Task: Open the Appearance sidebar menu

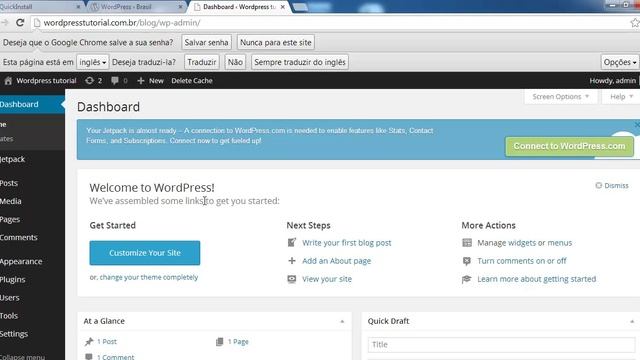Action: (x=32, y=261)
